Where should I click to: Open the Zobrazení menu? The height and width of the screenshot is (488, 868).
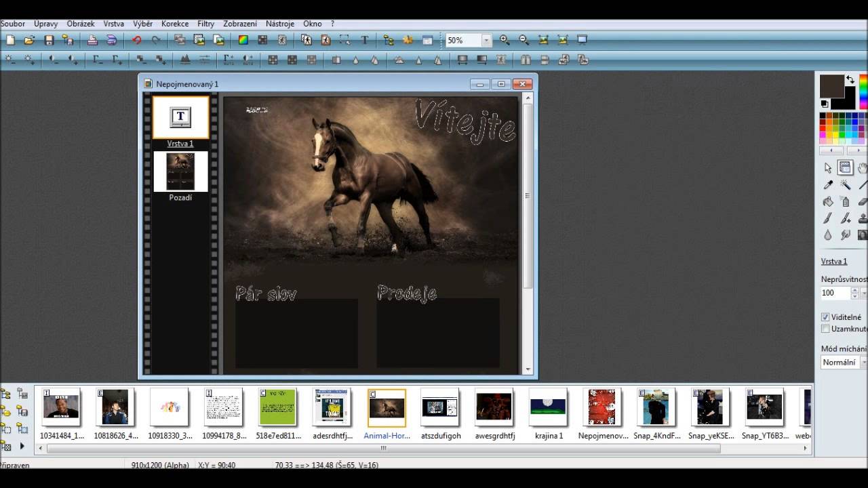coord(240,24)
